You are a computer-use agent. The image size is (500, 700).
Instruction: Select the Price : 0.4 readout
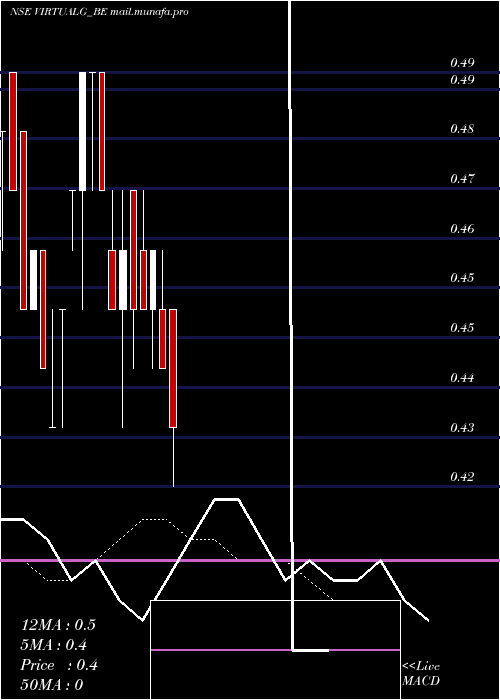click(x=59, y=665)
